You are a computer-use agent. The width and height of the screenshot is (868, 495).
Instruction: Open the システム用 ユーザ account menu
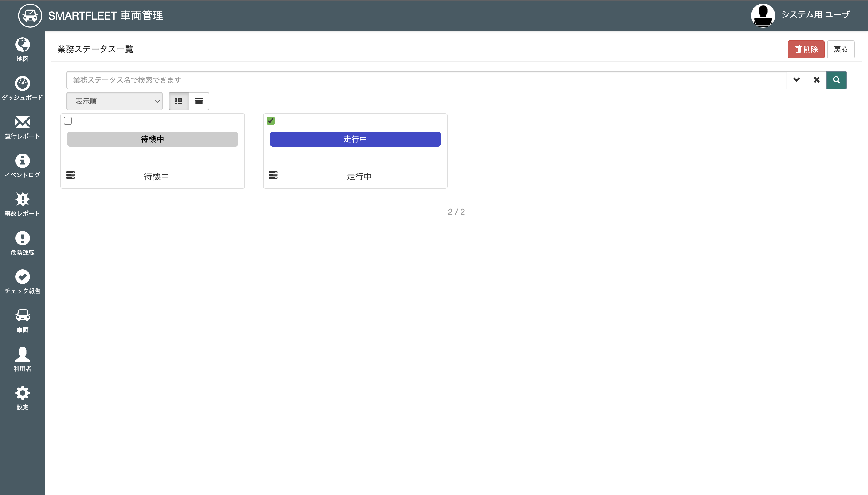(x=800, y=15)
